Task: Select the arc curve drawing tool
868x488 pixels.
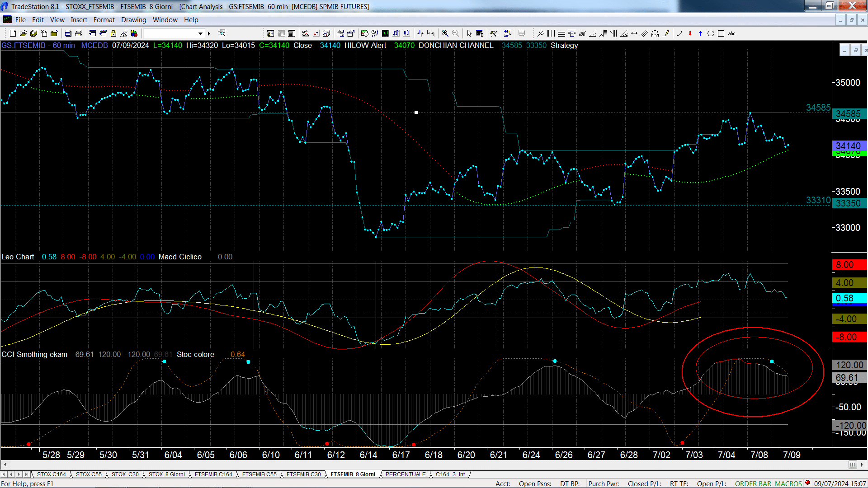Action: point(679,33)
